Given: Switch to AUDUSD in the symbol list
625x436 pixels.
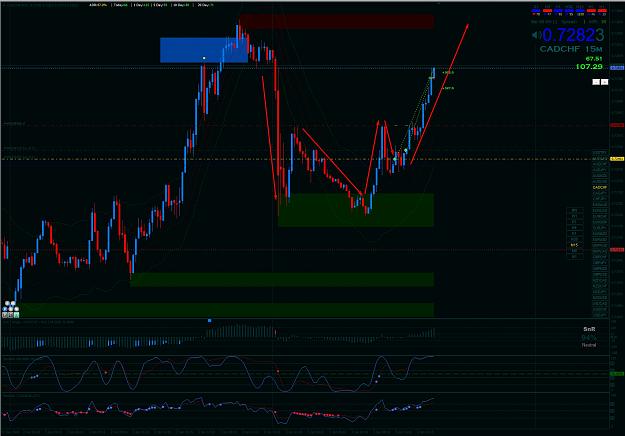Looking at the screenshot, I should pyautogui.click(x=599, y=181).
